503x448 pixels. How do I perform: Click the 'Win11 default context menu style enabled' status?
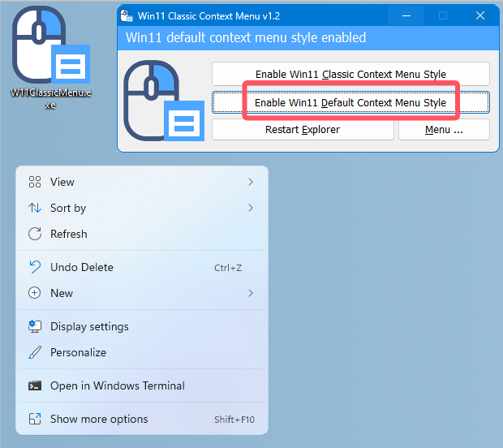click(x=246, y=37)
